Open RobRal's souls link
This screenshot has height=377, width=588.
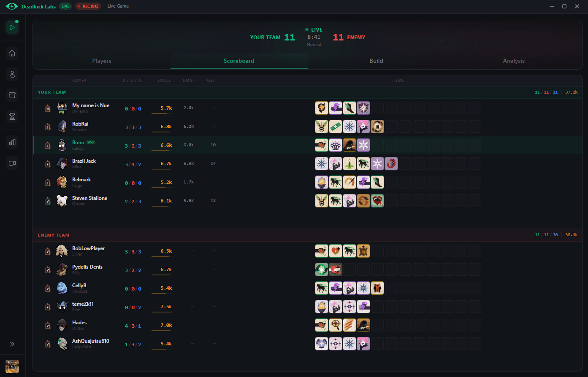pyautogui.click(x=164, y=126)
